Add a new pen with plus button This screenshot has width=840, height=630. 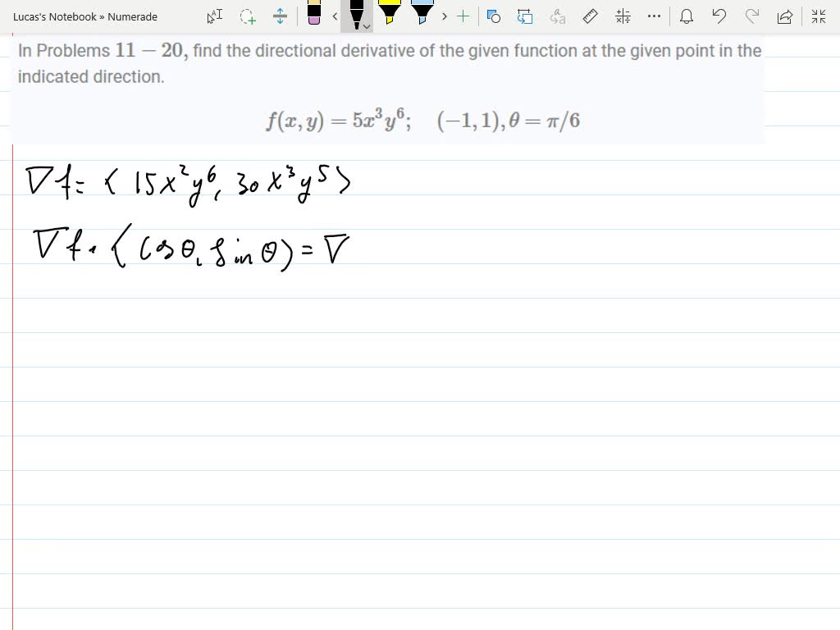click(x=462, y=16)
